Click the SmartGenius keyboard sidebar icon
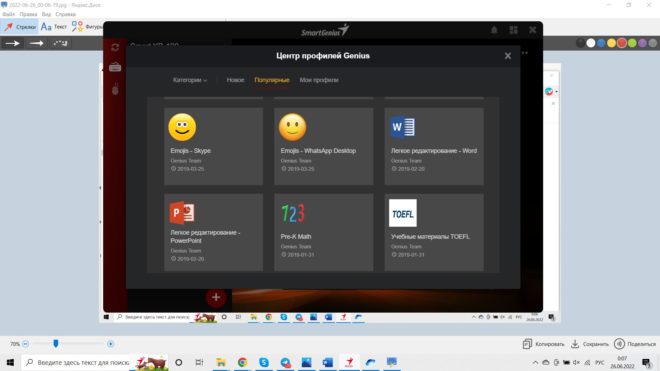Viewport: 660px width, 371px height. 115,67
